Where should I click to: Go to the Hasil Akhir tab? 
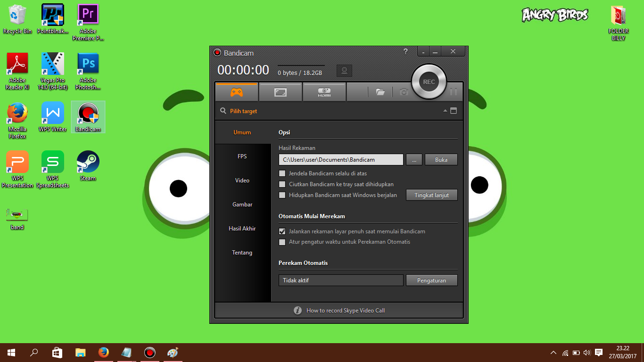coord(242,229)
